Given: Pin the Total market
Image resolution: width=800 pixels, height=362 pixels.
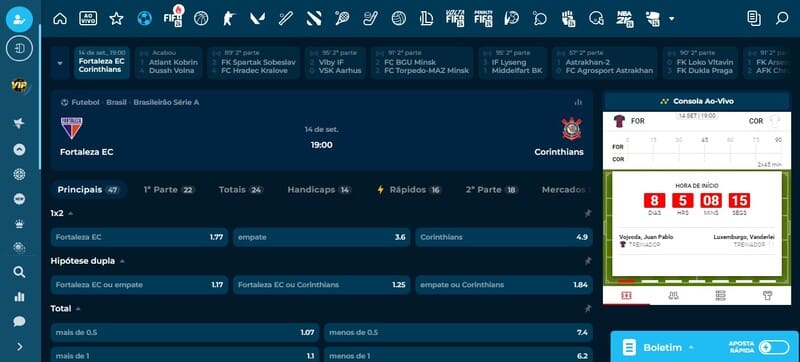Looking at the screenshot, I should pyautogui.click(x=588, y=308).
